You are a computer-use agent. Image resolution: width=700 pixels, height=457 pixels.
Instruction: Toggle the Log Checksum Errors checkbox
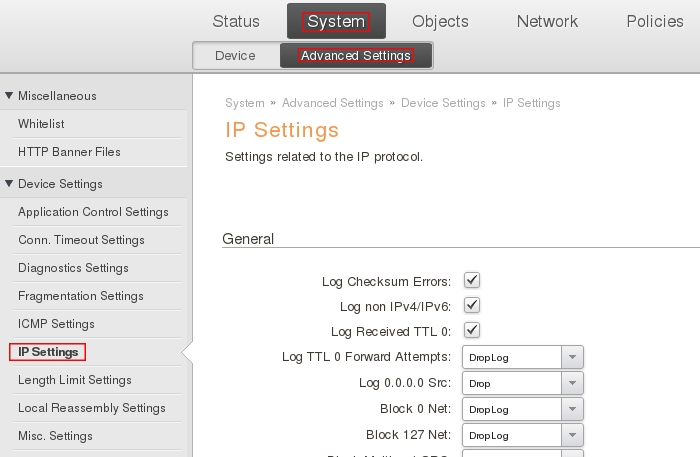(472, 281)
